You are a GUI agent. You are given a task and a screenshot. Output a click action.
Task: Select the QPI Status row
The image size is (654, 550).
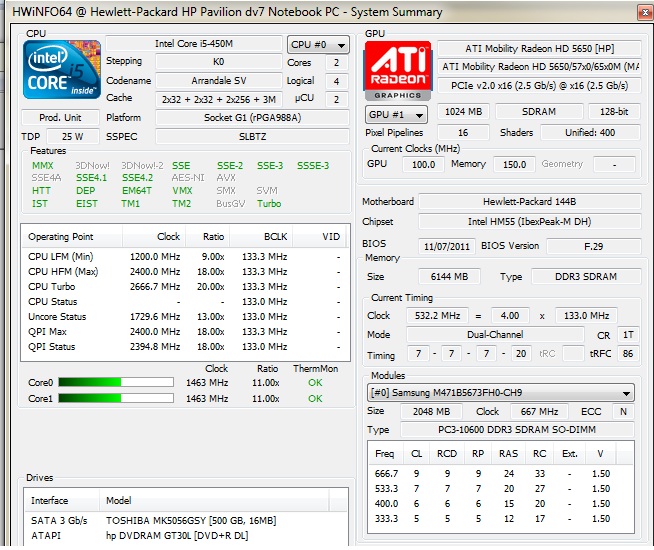coord(185,347)
